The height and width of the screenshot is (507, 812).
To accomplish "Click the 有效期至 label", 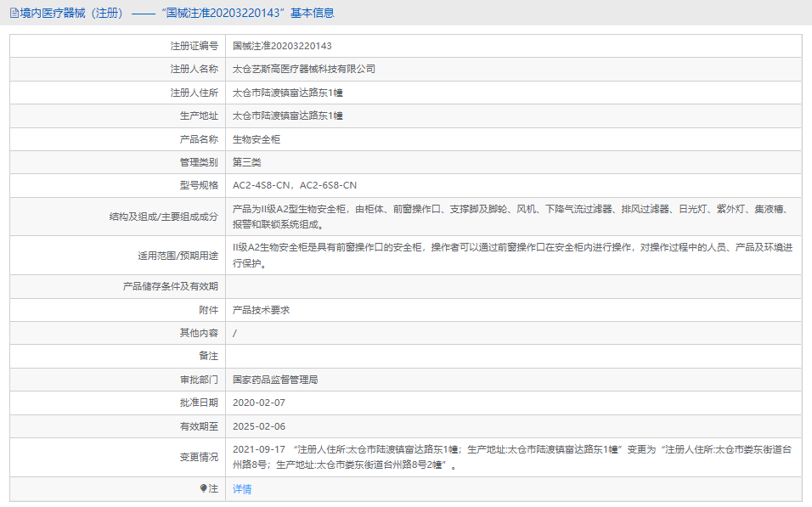I will [x=195, y=425].
